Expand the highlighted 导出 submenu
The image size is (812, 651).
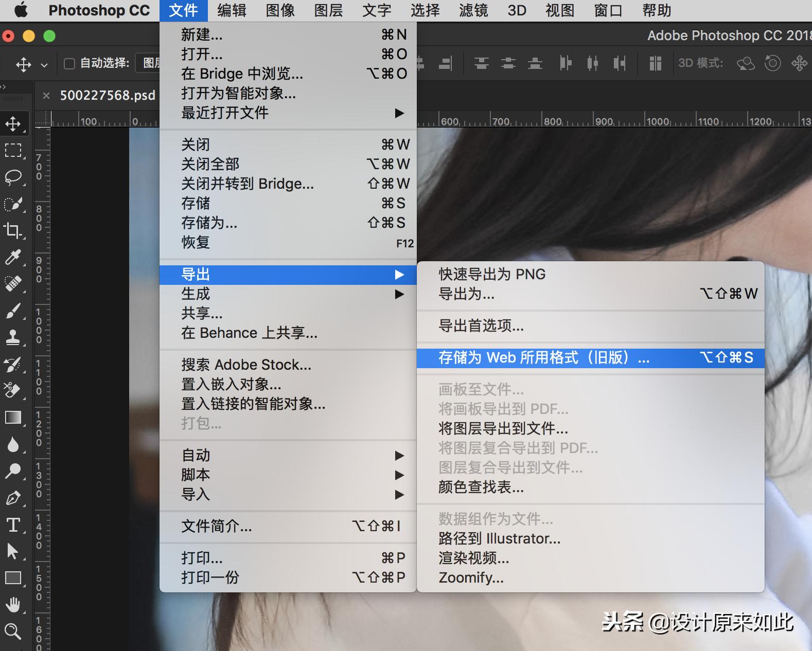tap(288, 275)
